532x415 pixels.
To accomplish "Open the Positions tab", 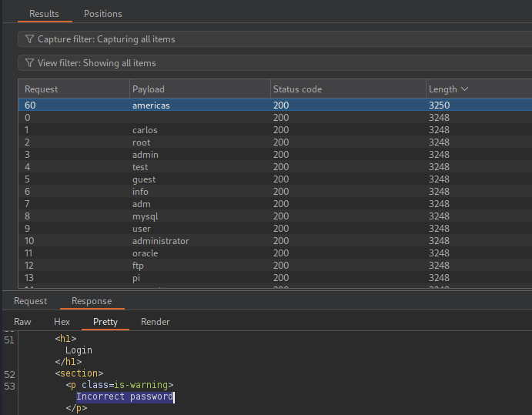I will 103,14.
